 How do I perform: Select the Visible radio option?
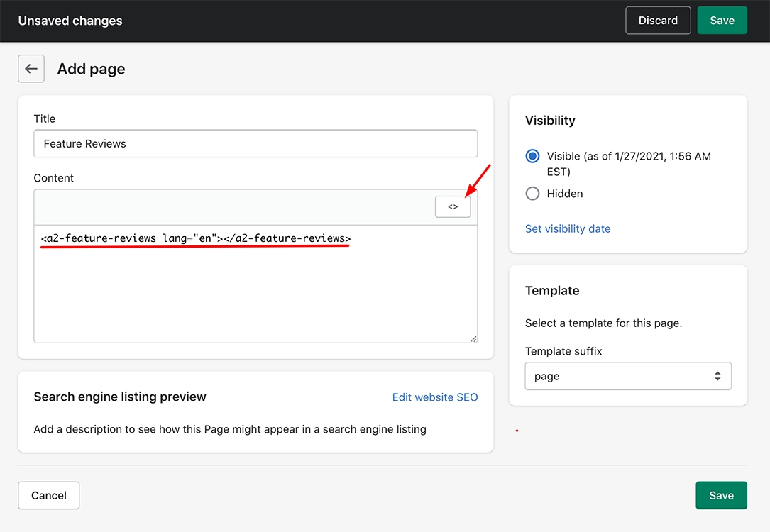pos(532,156)
